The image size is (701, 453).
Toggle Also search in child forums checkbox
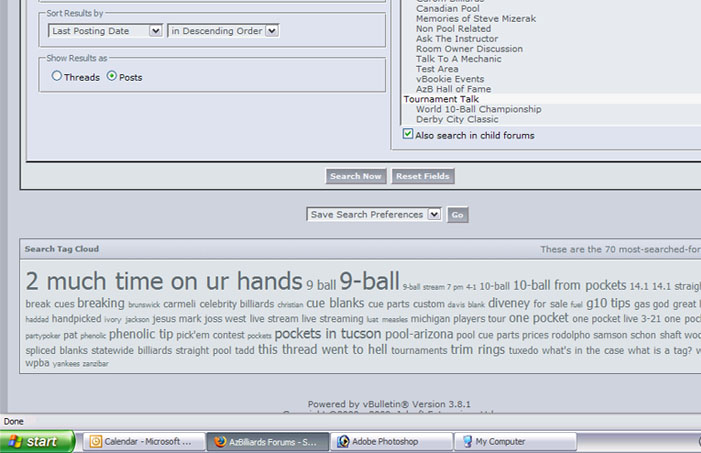coord(408,134)
